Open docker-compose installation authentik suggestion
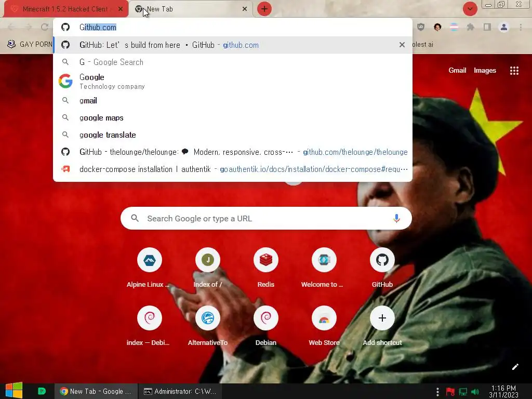Viewport: 532px width, 399px height. point(233,169)
